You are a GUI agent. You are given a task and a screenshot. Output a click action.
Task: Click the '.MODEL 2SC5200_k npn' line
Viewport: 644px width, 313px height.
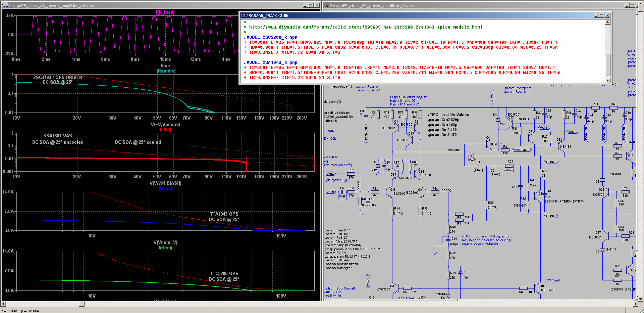tap(270, 37)
